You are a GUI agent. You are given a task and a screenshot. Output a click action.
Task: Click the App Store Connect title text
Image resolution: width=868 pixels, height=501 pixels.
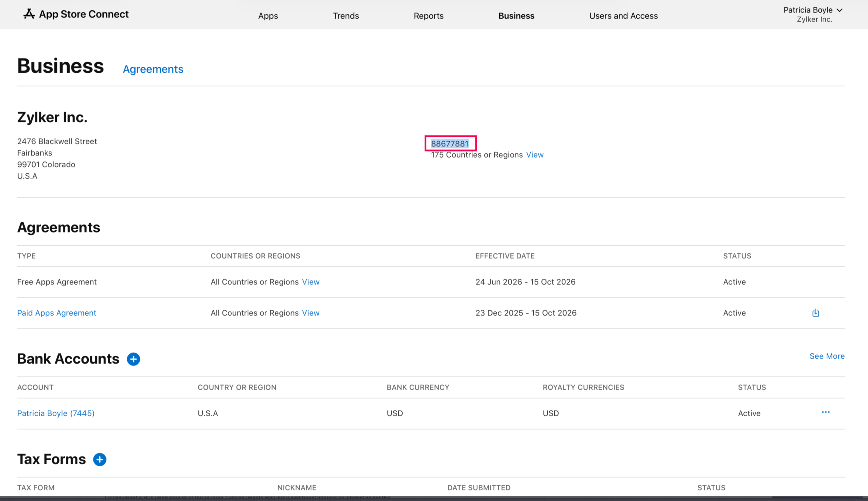pos(84,14)
